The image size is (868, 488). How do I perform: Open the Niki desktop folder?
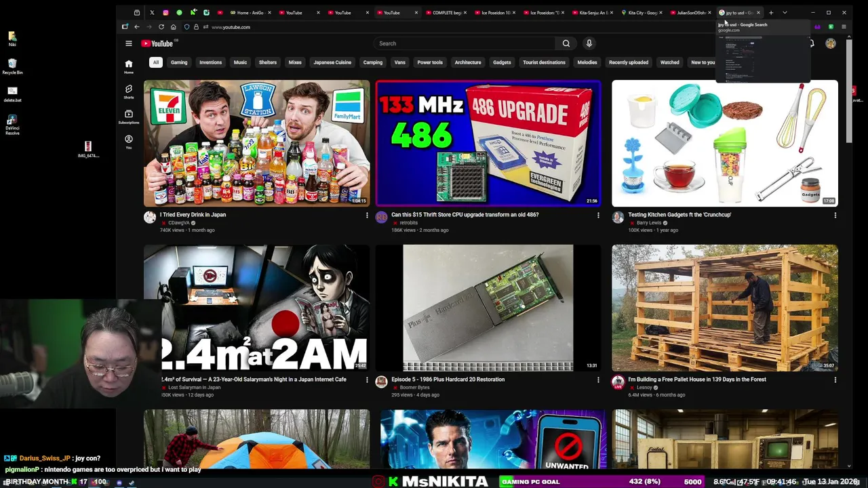coord(12,39)
